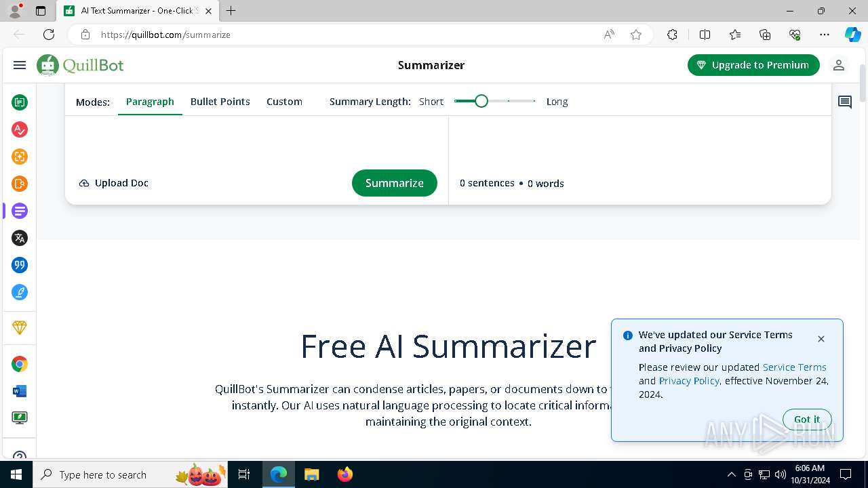The height and width of the screenshot is (488, 868).
Task: Click the volume icon in tray
Action: tap(781, 474)
